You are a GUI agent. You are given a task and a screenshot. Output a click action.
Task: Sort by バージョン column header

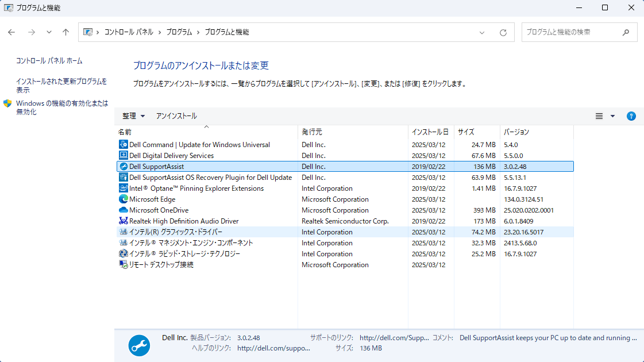pos(537,132)
